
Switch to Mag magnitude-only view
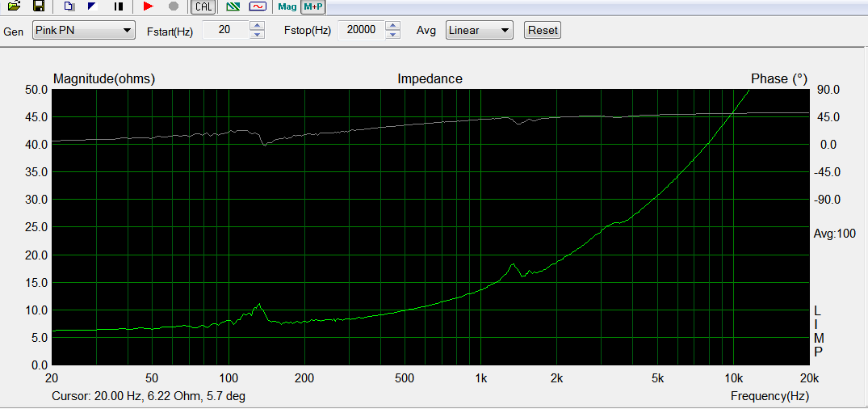[x=287, y=6]
